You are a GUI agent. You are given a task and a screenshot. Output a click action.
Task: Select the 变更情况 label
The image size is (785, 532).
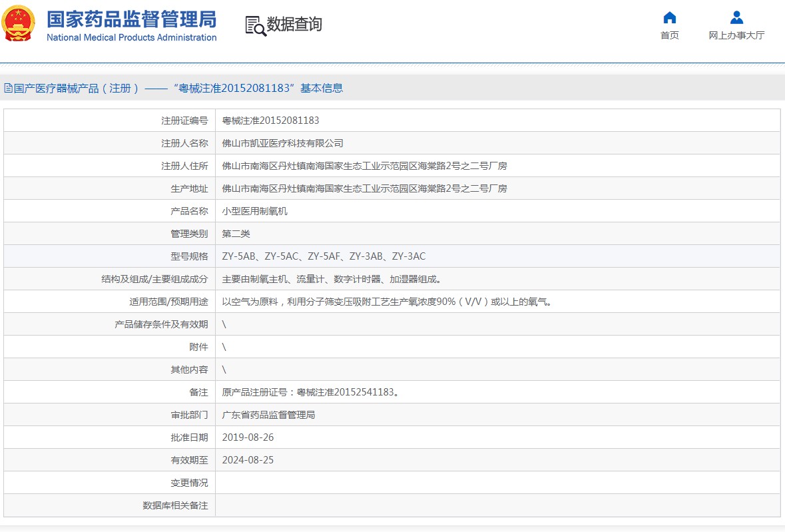188,483
